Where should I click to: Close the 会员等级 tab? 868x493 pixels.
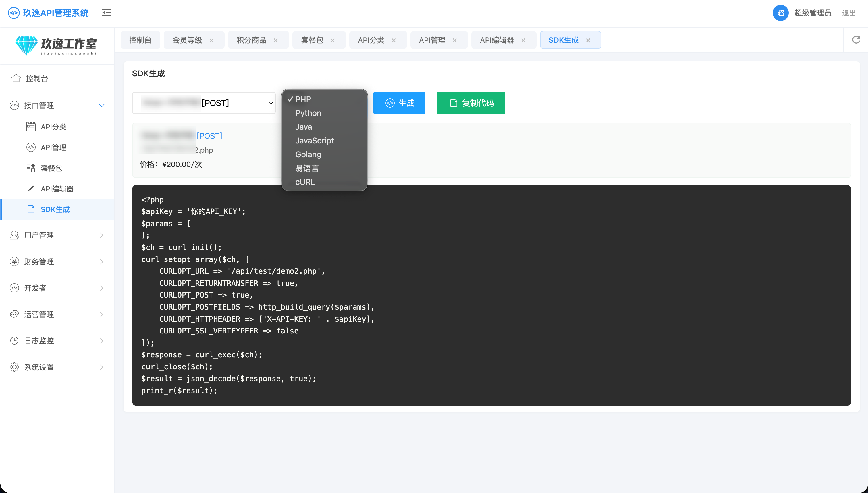pyautogui.click(x=211, y=40)
